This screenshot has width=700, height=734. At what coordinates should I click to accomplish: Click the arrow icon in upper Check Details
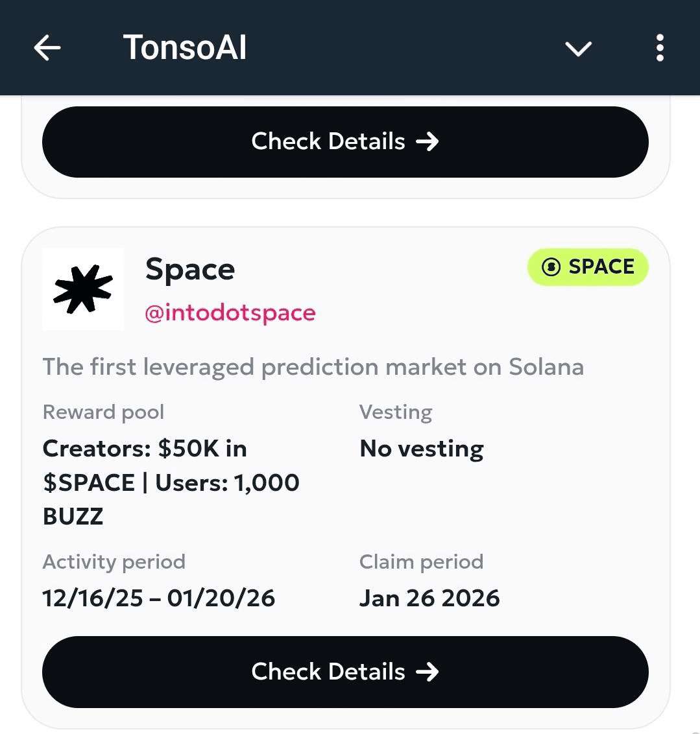coord(428,141)
